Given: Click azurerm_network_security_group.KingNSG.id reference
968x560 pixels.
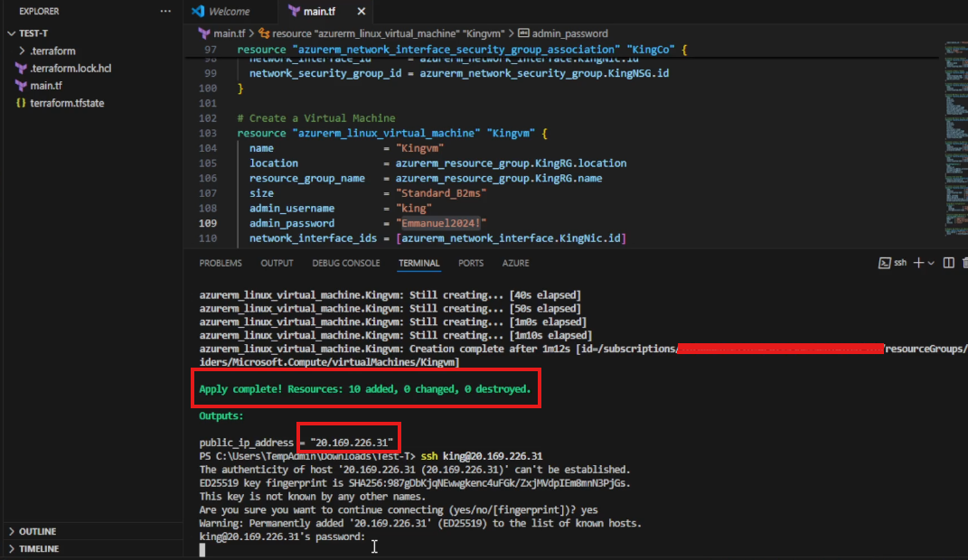Looking at the screenshot, I should point(544,73).
